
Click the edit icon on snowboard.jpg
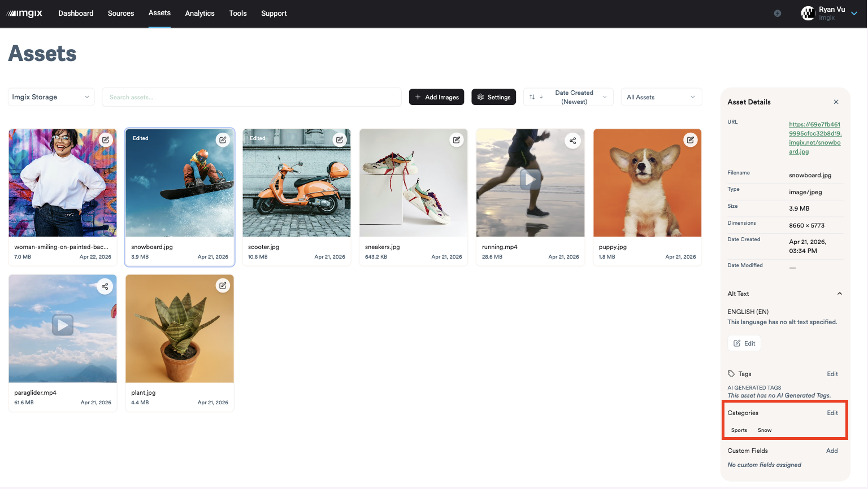coord(223,139)
